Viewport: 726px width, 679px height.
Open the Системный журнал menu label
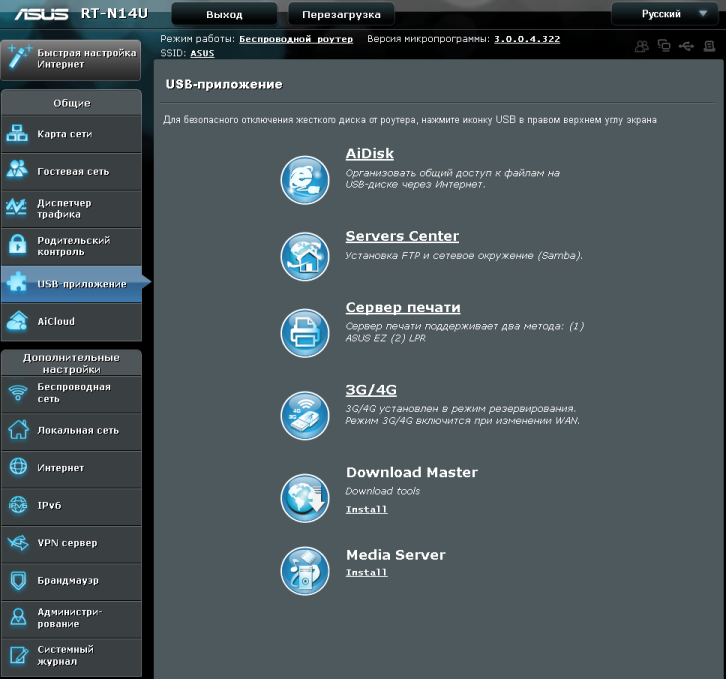point(65,655)
